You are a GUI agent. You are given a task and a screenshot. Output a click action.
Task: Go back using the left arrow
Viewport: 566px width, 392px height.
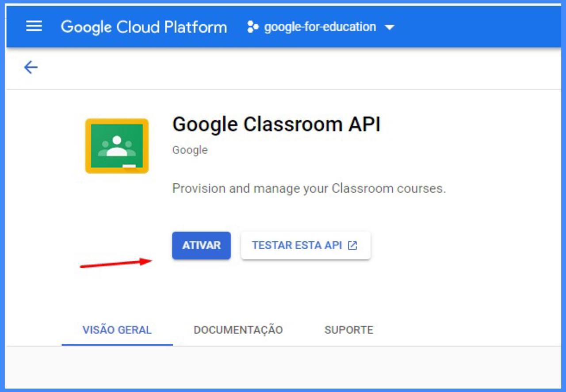(x=31, y=68)
